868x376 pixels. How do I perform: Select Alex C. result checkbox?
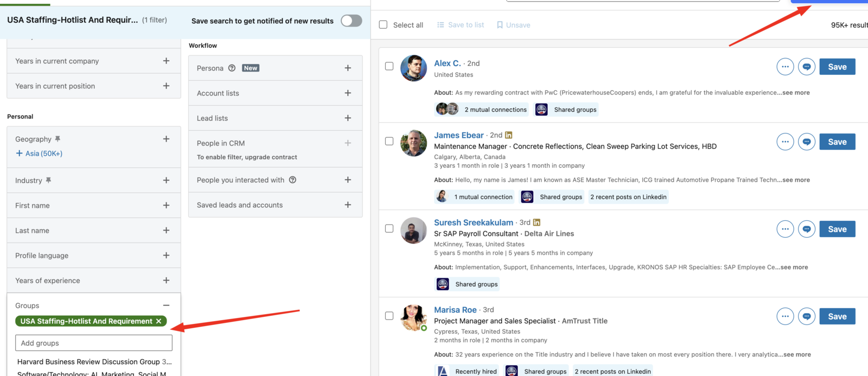(389, 66)
